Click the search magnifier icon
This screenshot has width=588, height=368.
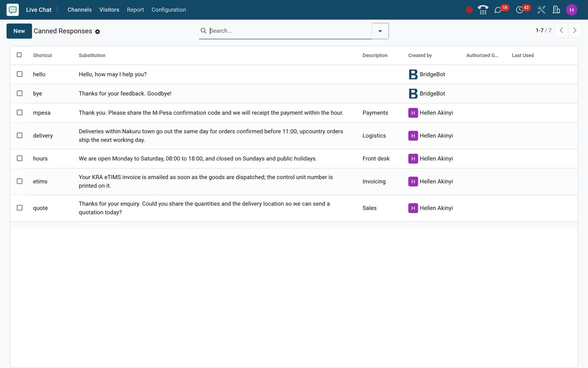coord(203,31)
